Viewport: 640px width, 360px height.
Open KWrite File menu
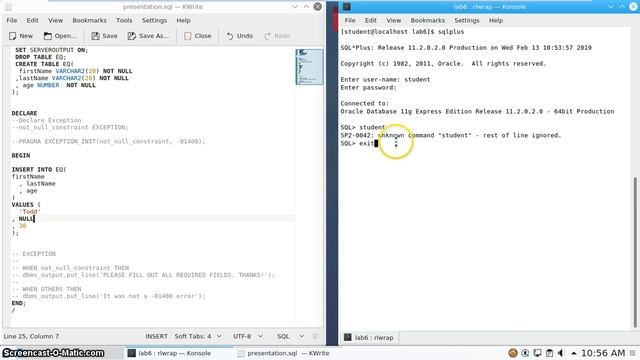coord(12,20)
